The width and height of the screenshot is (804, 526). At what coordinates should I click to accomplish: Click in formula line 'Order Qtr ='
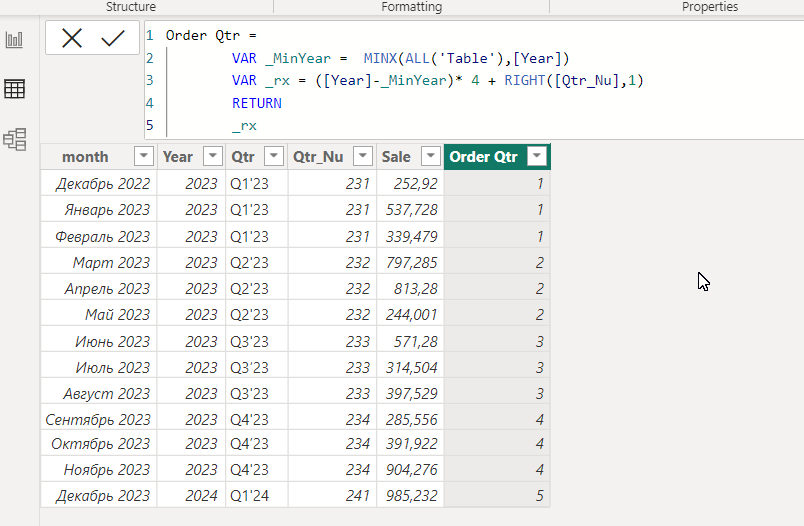[211, 35]
